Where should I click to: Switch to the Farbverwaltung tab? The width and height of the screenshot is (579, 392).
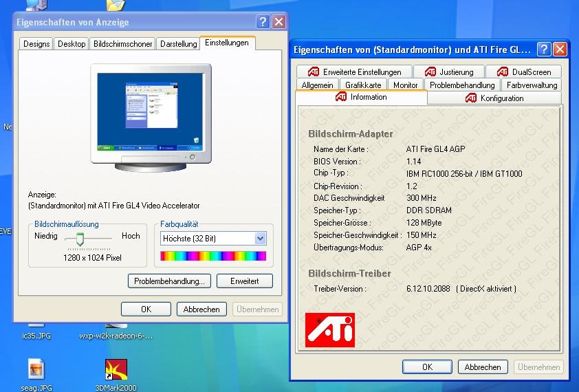[x=532, y=85]
